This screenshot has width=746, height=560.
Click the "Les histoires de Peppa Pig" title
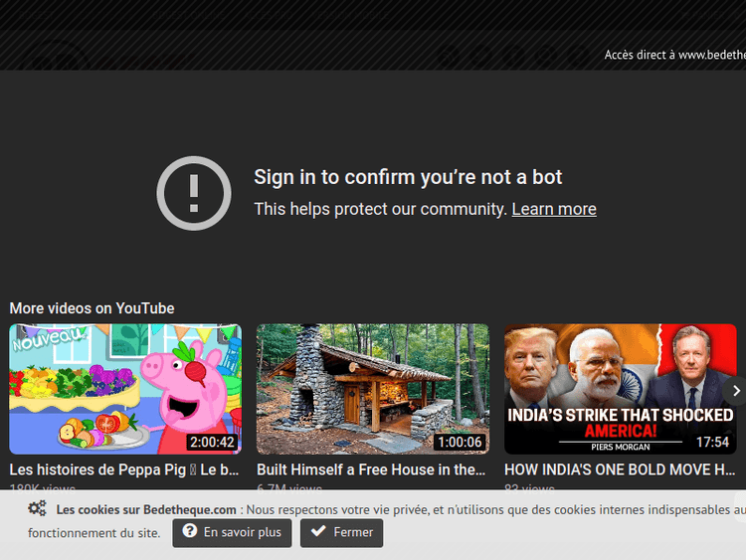[124, 469]
